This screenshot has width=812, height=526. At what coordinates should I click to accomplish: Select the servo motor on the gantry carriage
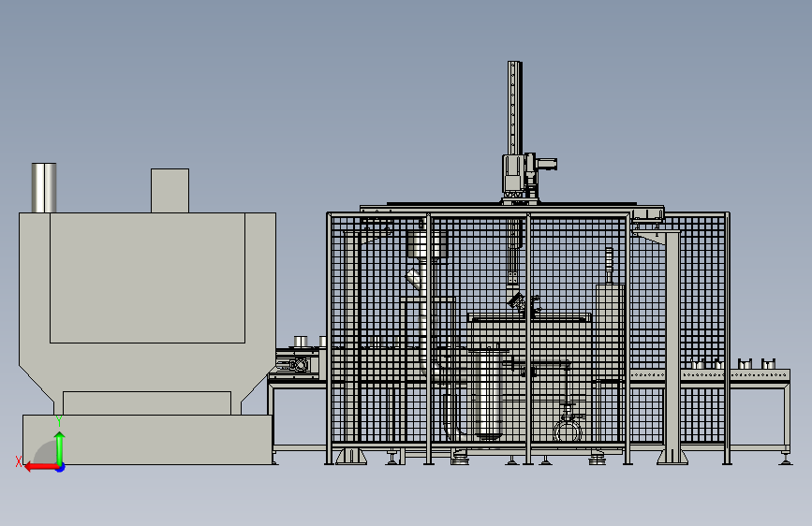click(546, 164)
